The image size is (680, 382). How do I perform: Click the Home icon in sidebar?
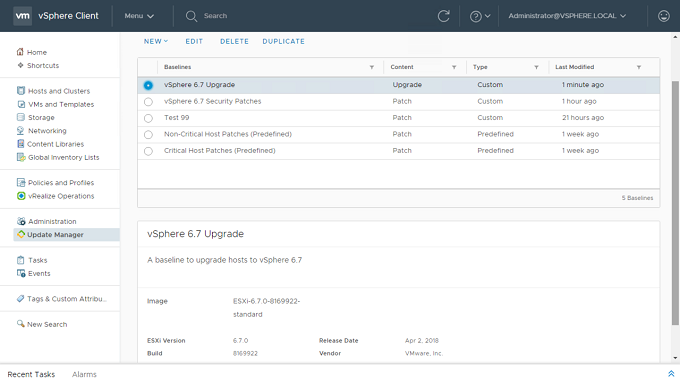(20, 52)
